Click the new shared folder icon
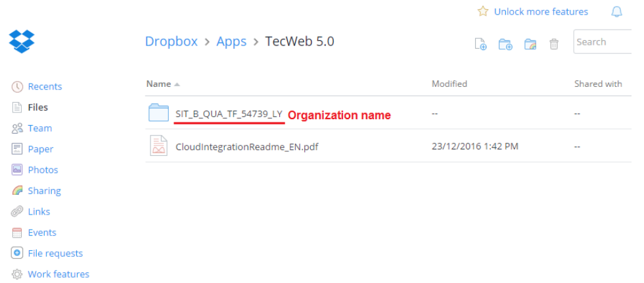This screenshot has height=283, width=644. pyautogui.click(x=530, y=44)
